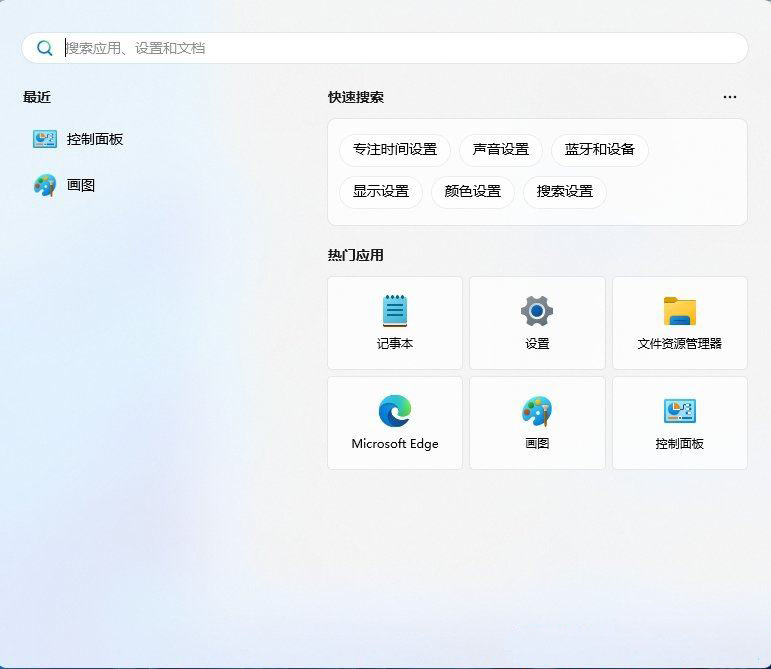Launch Microsoft Edge icon in top apps

tap(395, 411)
